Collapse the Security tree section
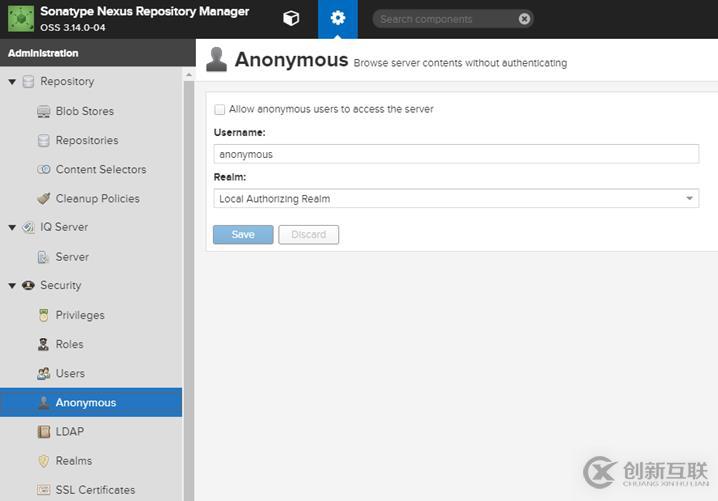Screen dimensions: 718x501 pyautogui.click(x=12, y=286)
